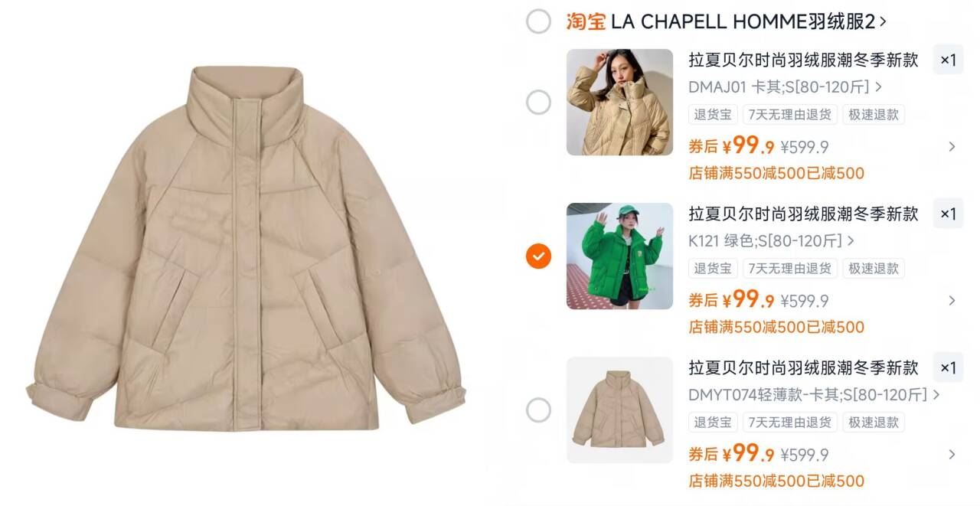This screenshot has height=506, width=980.
Task: Click the ×1 quantity on first item
Action: (x=948, y=60)
